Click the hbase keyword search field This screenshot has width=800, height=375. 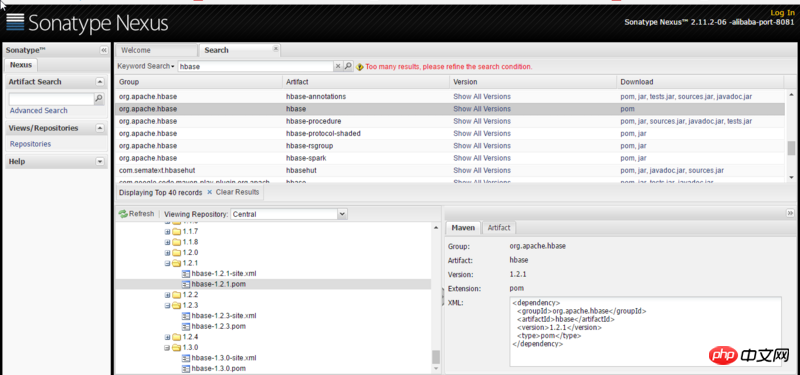256,66
